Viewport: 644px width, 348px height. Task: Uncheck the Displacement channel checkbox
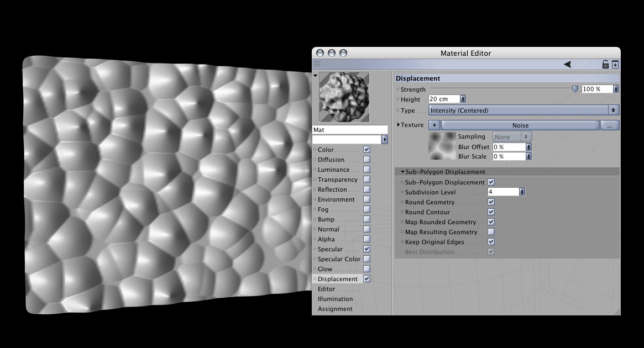[366, 278]
